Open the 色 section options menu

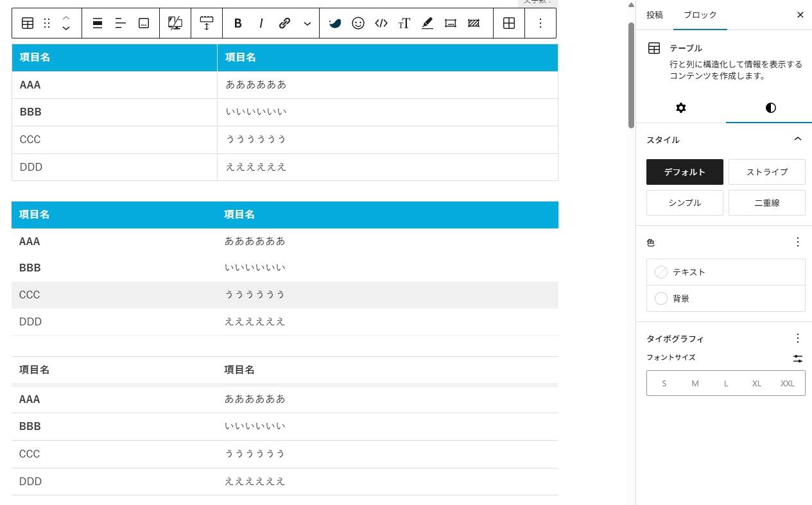[797, 243]
